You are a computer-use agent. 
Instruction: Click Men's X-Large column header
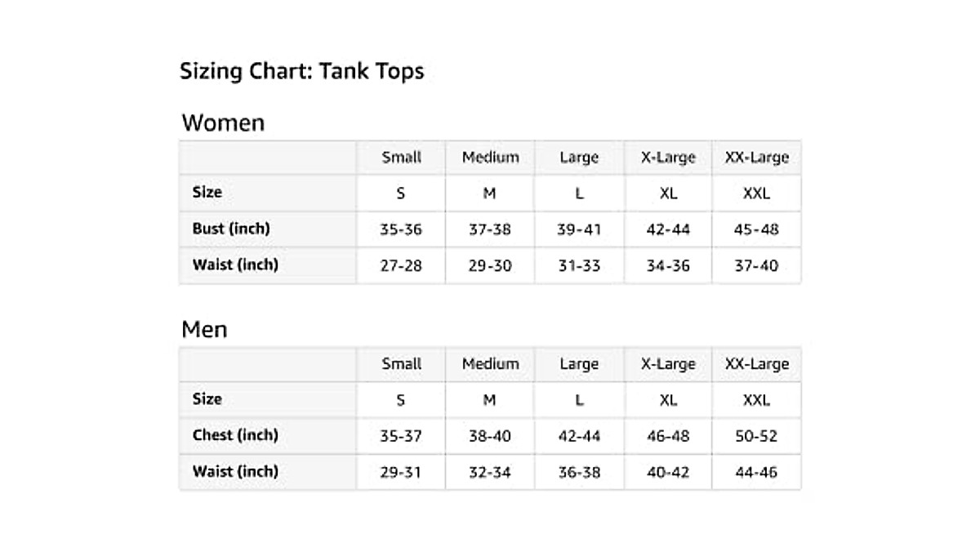(x=667, y=364)
